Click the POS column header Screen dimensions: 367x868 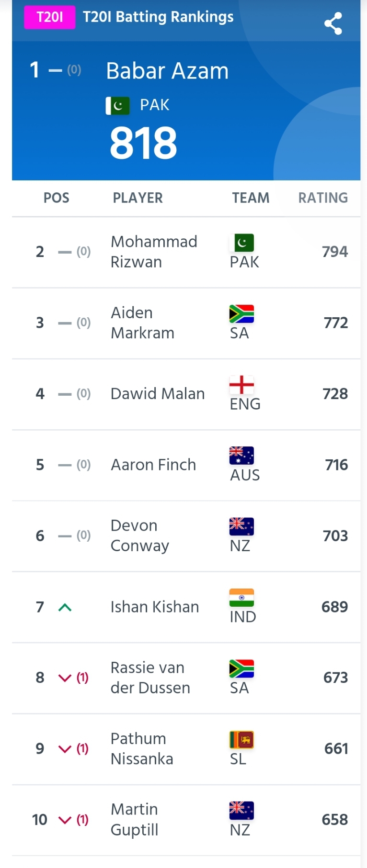coord(57,198)
